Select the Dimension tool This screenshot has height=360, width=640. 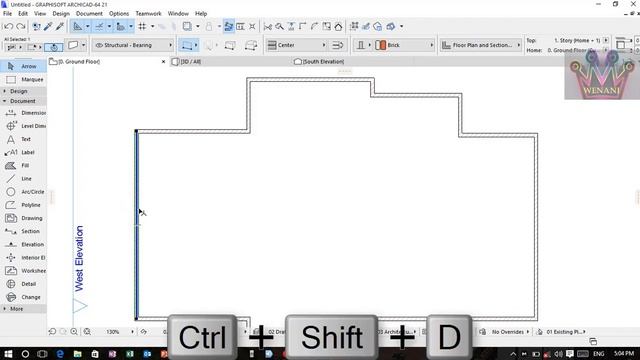[24, 113]
